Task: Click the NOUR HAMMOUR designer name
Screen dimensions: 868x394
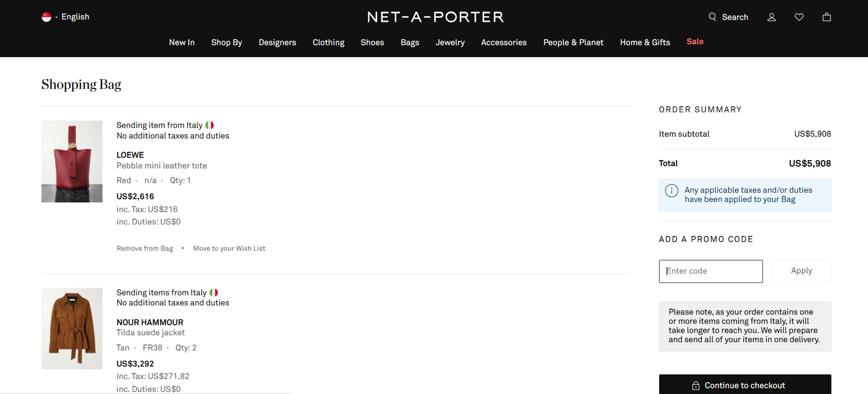Action: (150, 322)
